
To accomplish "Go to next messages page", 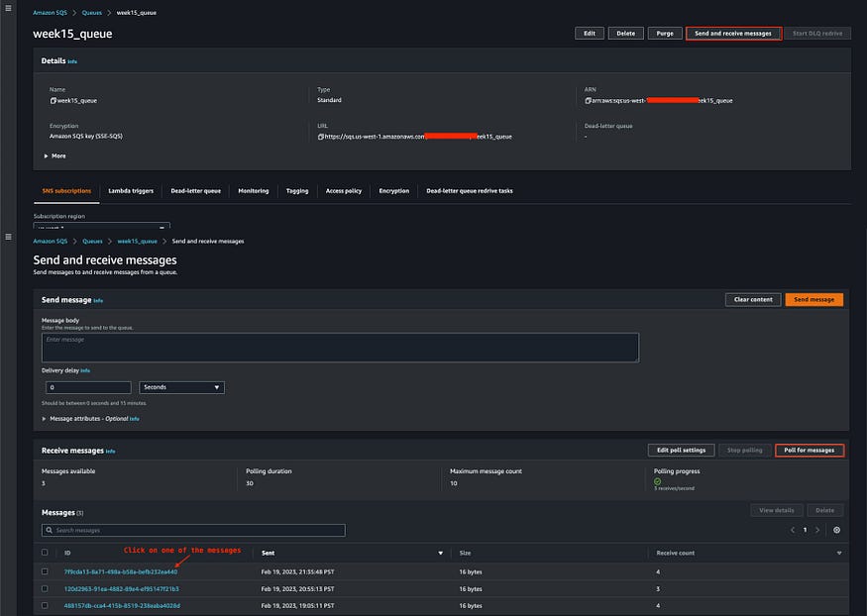I will [x=817, y=530].
